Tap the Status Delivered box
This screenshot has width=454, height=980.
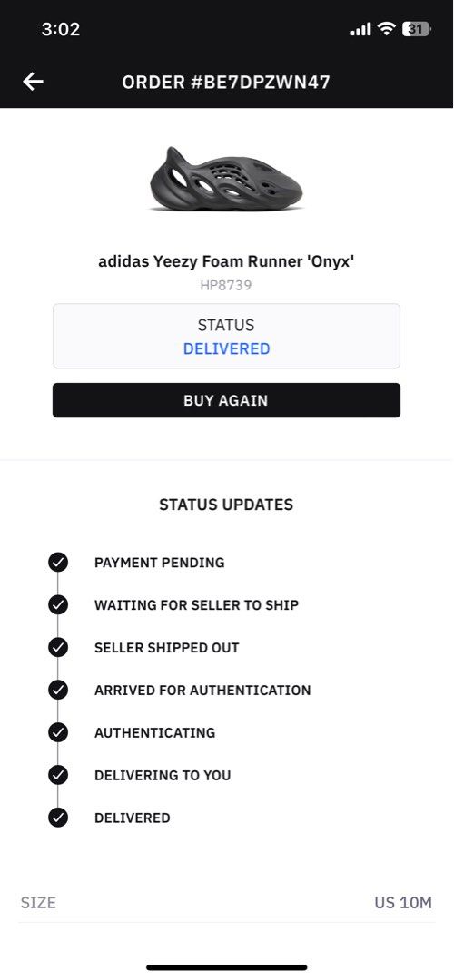coord(226,337)
